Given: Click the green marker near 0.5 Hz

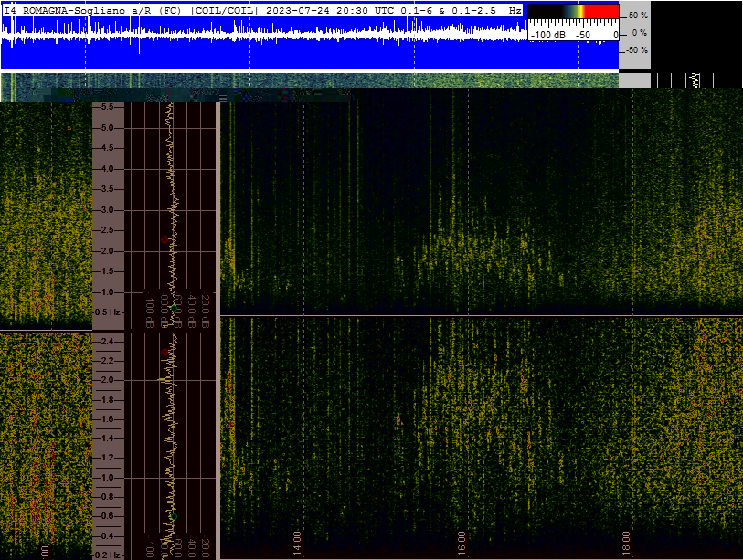Looking at the screenshot, I should pos(174,309).
